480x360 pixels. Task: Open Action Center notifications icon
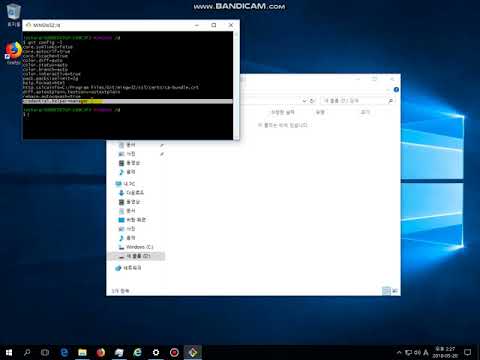pos(467,352)
